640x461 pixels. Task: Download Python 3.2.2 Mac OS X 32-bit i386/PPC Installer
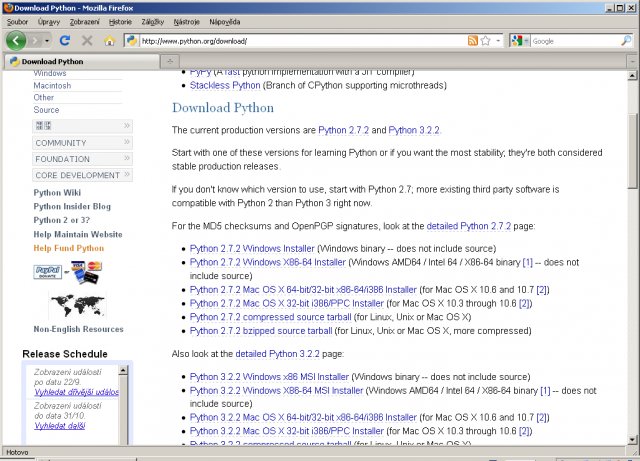click(x=287, y=431)
